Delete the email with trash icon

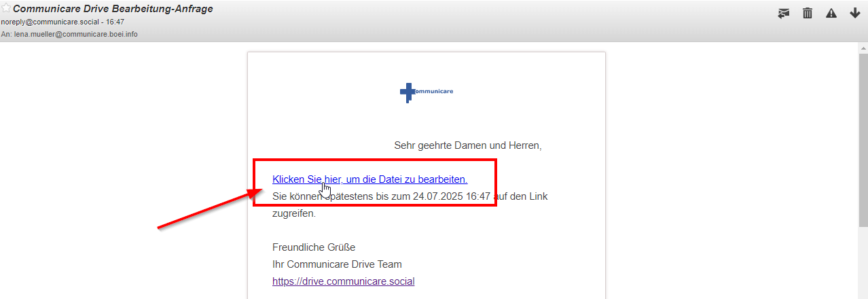(x=808, y=13)
